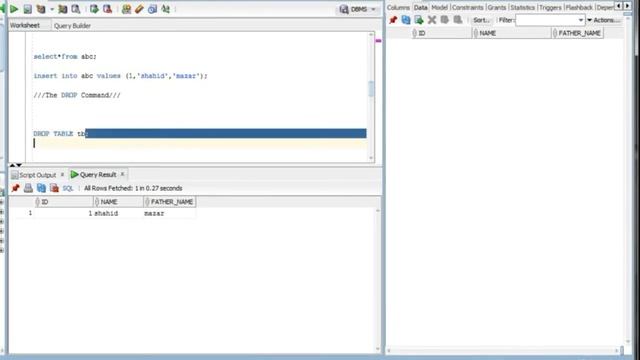The height and width of the screenshot is (360, 640).
Task: Click the Rollback icon
Action: [x=107, y=9]
